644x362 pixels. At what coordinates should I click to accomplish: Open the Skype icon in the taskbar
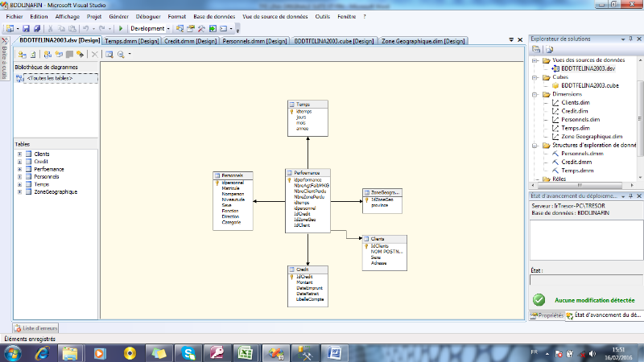[x=188, y=353]
